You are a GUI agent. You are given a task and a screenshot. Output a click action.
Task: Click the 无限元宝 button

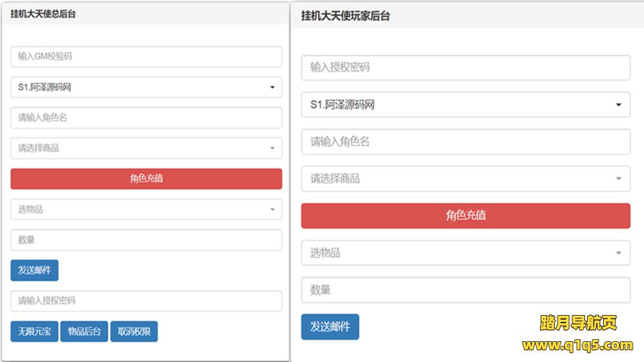point(34,331)
